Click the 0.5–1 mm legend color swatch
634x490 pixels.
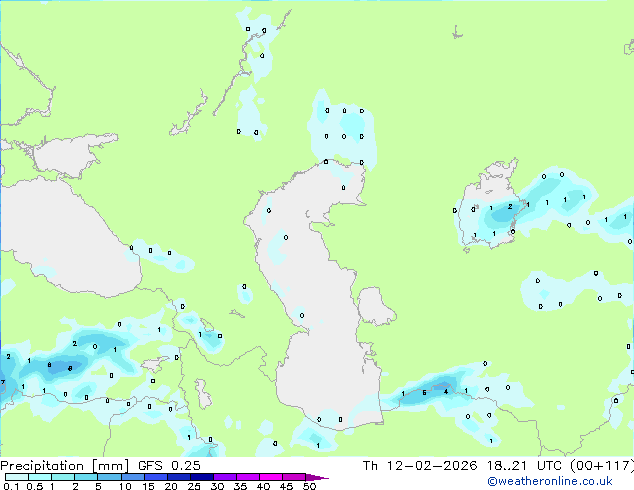tap(40, 477)
